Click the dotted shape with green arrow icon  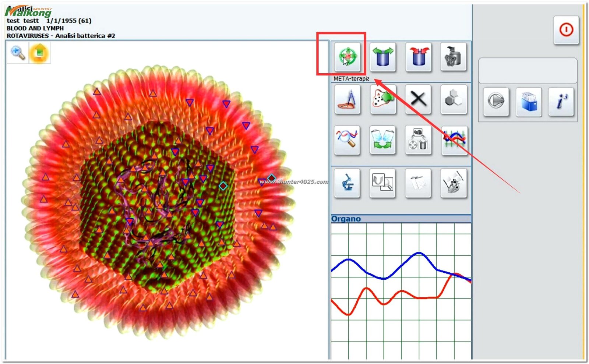(382, 99)
